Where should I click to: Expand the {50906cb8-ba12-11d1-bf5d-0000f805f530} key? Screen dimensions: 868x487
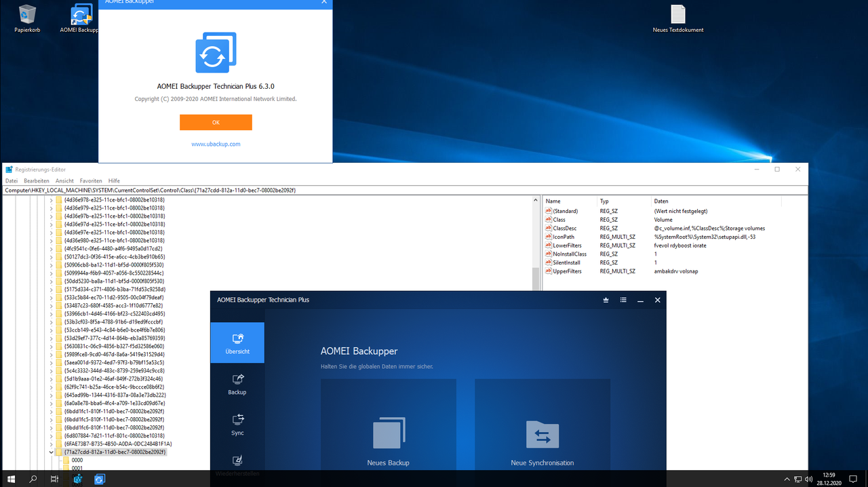(52, 265)
